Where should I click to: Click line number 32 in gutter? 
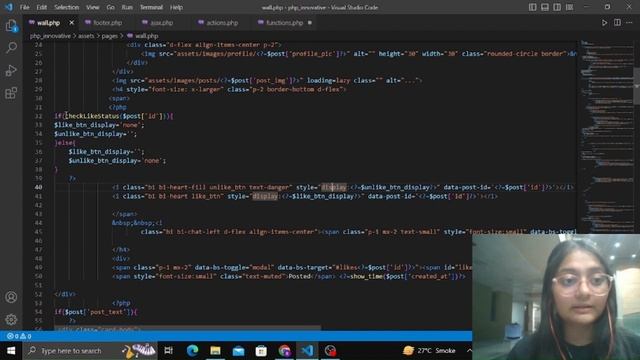pyautogui.click(x=38, y=116)
